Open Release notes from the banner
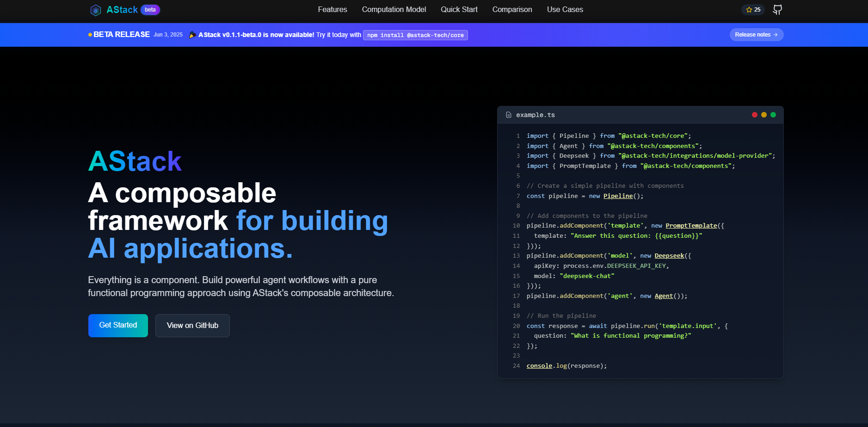868x427 pixels. (x=756, y=35)
